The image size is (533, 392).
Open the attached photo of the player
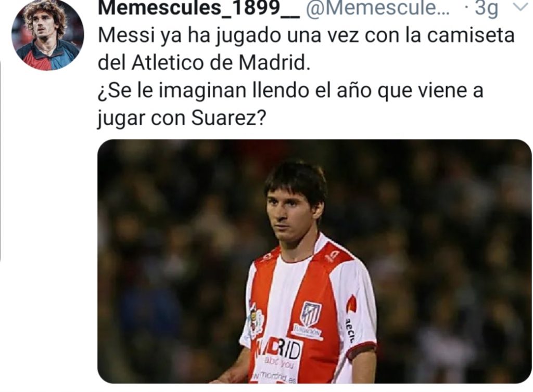[x=314, y=262]
